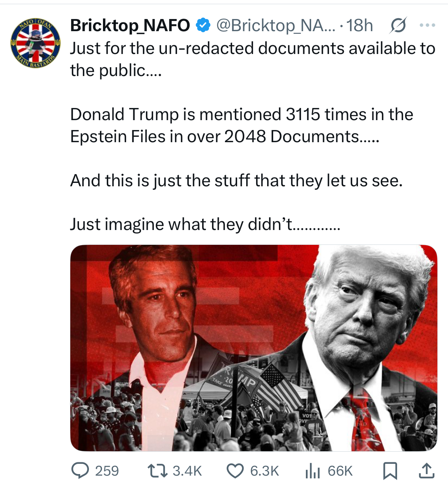
Task: Click the 259 replies count
Action: click(107, 471)
